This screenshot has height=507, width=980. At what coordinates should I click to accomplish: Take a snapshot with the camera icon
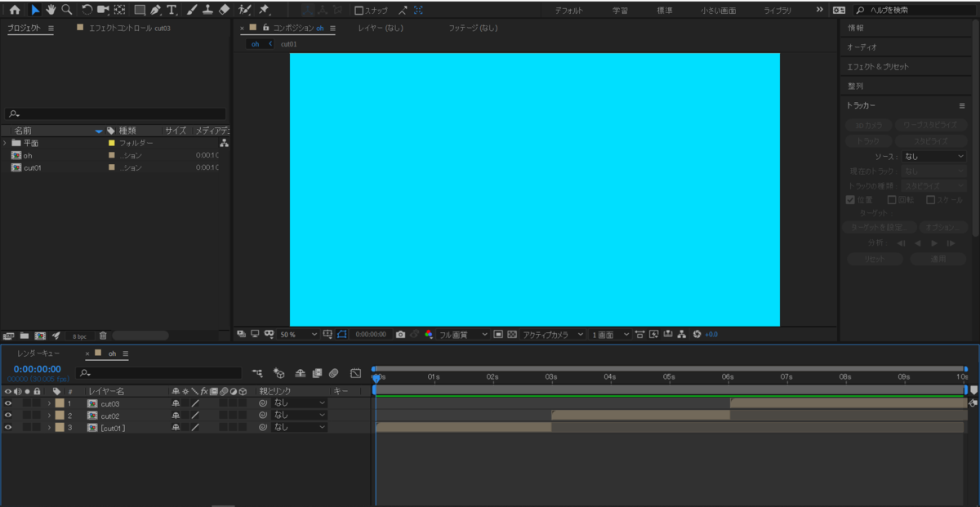pyautogui.click(x=400, y=335)
